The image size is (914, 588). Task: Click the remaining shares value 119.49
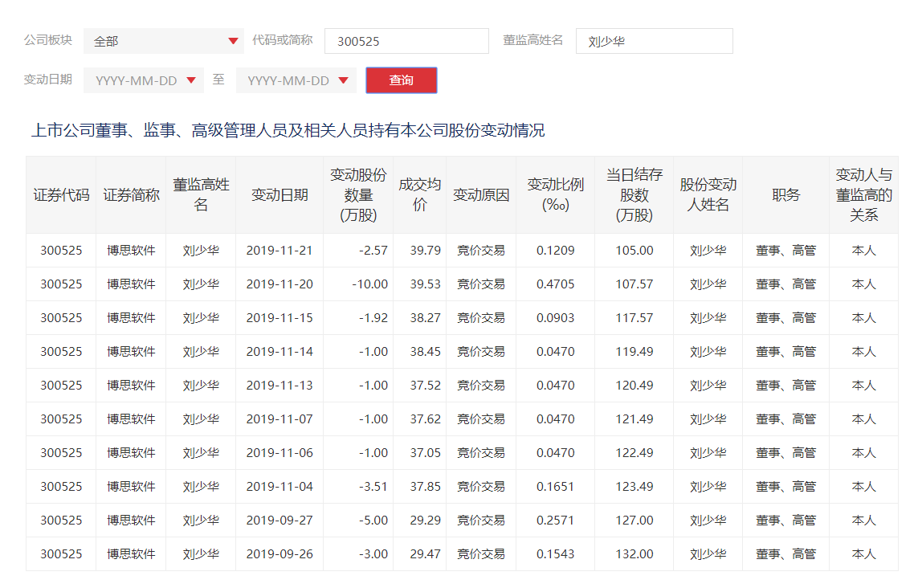pos(634,352)
